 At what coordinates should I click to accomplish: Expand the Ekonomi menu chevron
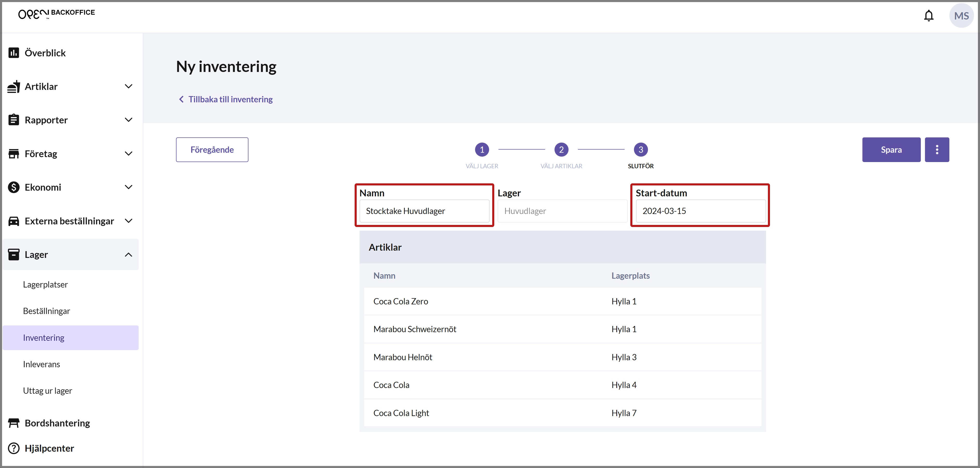pos(129,187)
